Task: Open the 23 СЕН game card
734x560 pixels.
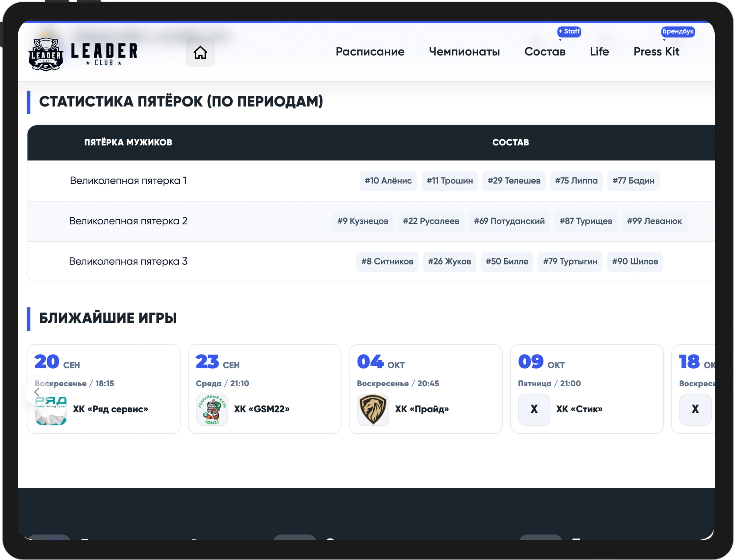Action: pyautogui.click(x=264, y=389)
